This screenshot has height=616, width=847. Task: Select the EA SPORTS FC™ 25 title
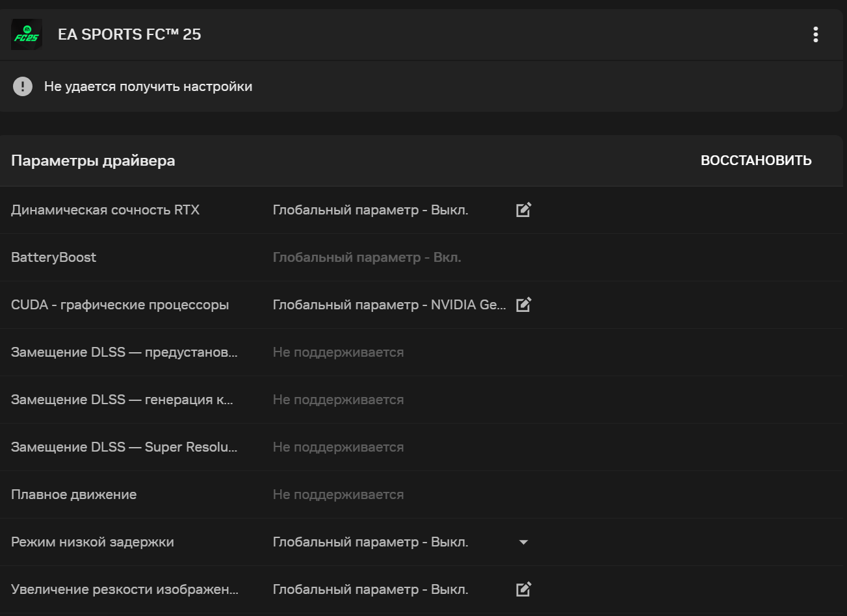tap(129, 34)
